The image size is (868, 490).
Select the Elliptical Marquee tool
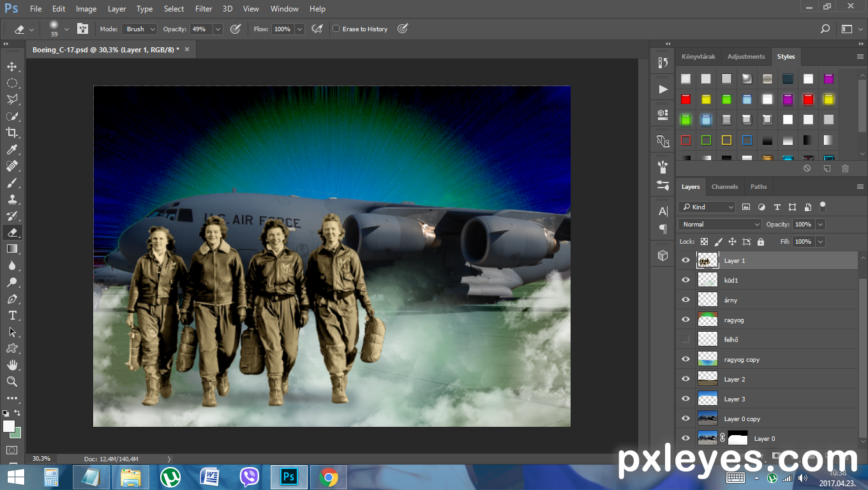12,83
